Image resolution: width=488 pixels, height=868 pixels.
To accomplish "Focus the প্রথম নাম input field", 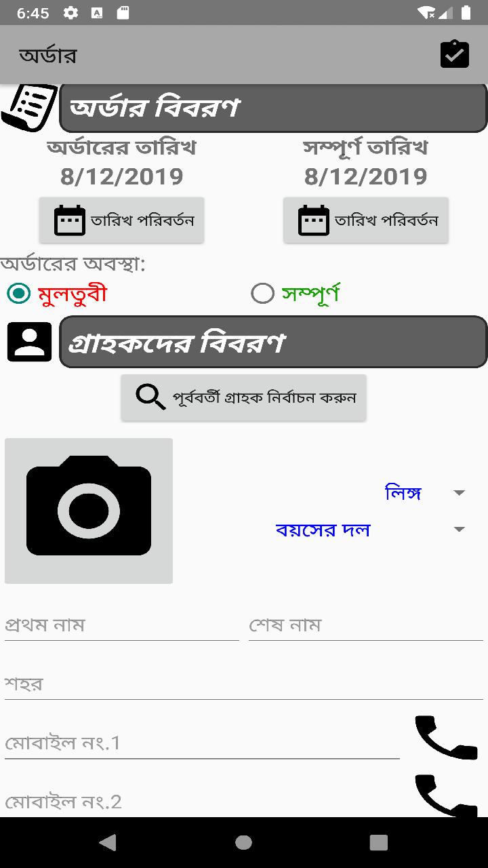I will 122,625.
